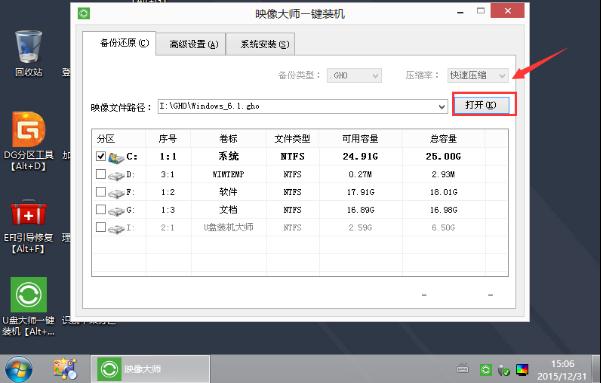Click the shield tray icon with green check

click(x=504, y=370)
